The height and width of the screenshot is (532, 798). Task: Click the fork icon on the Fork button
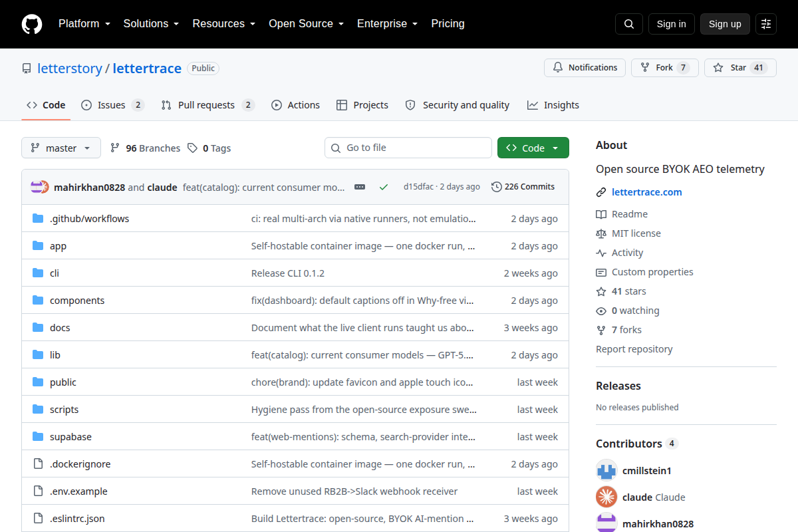pos(645,68)
